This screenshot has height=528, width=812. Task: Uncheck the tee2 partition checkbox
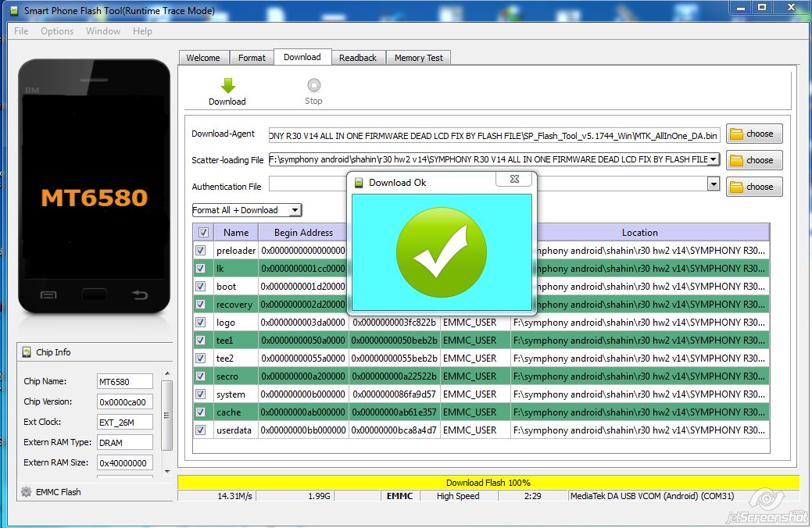(x=200, y=359)
